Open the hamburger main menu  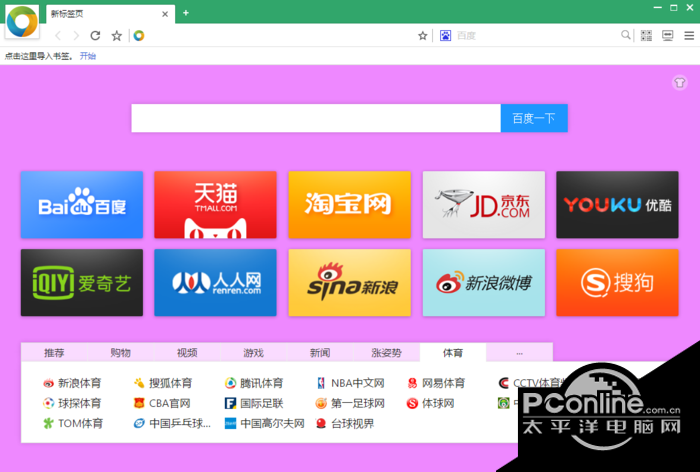click(689, 36)
